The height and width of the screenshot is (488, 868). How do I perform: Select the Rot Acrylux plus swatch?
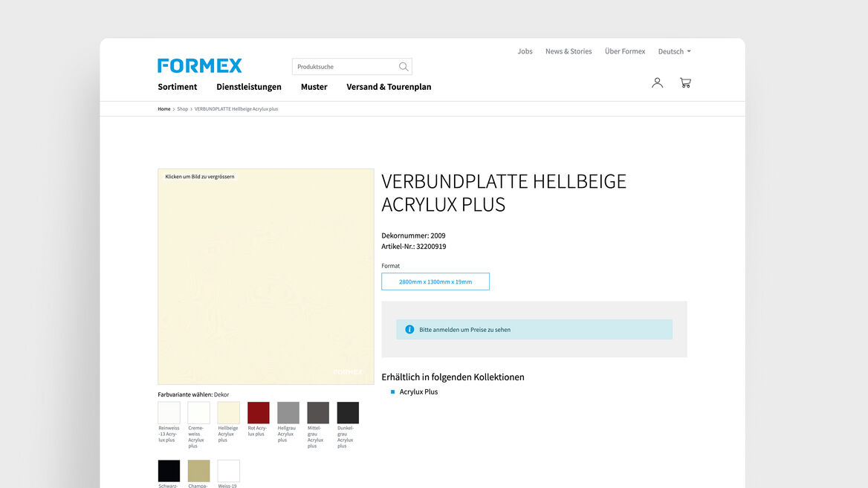(259, 413)
